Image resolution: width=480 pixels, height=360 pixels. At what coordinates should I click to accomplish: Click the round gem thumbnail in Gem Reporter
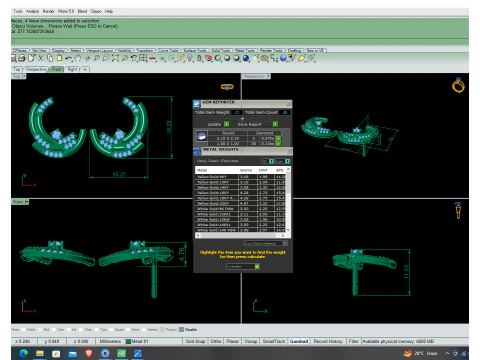tap(201, 136)
